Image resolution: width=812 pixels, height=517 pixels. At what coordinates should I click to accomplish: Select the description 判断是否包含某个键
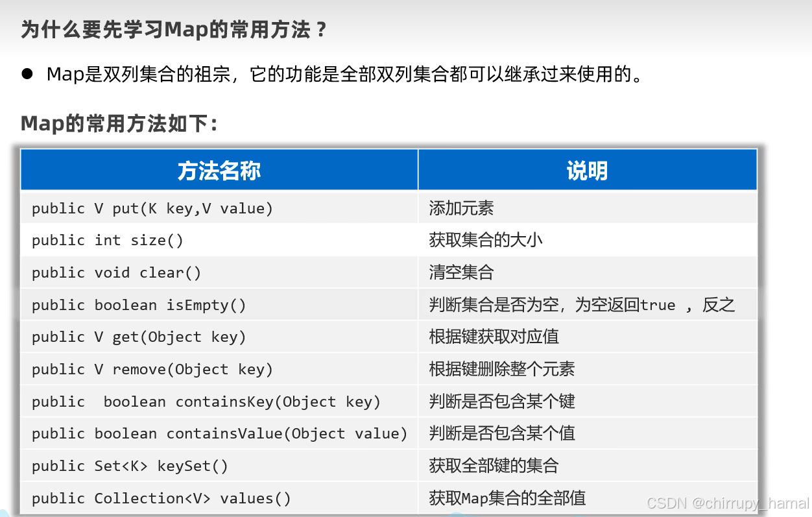502,402
